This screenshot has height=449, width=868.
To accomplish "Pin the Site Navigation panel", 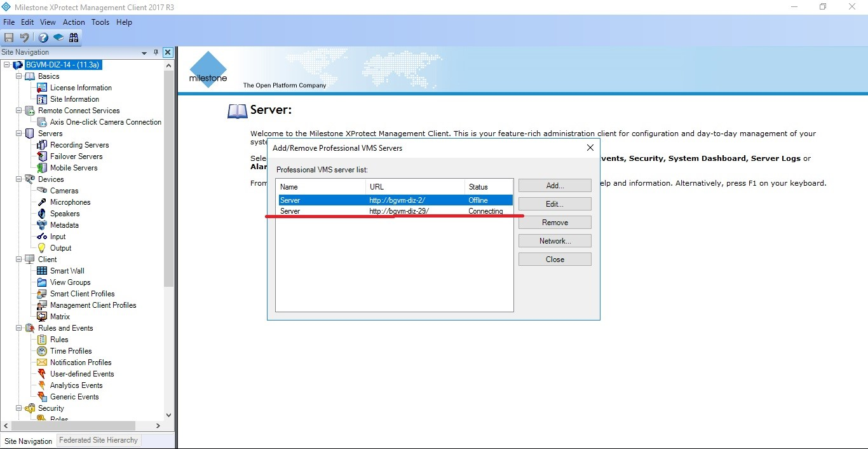I will pos(156,53).
